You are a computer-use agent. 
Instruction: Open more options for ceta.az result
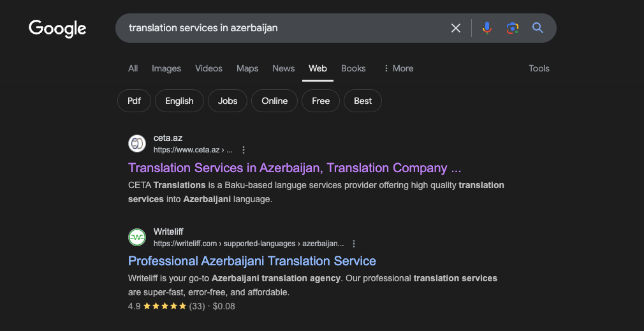click(x=244, y=150)
